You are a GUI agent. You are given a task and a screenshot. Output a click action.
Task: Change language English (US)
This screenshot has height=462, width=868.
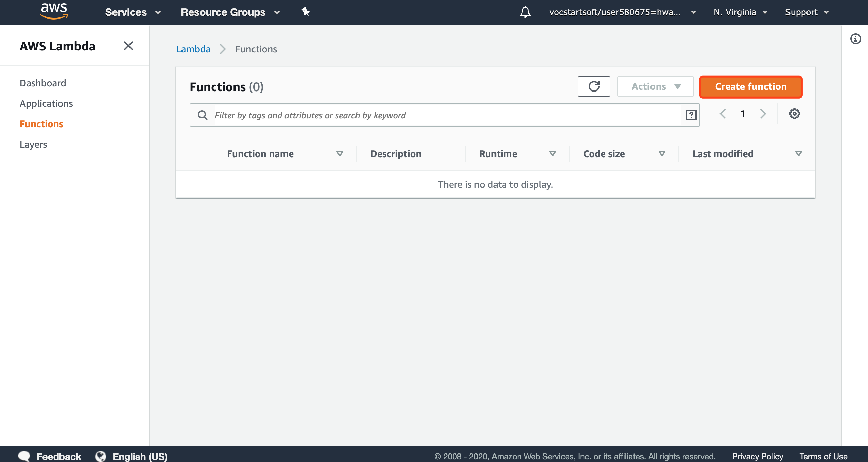click(x=132, y=456)
